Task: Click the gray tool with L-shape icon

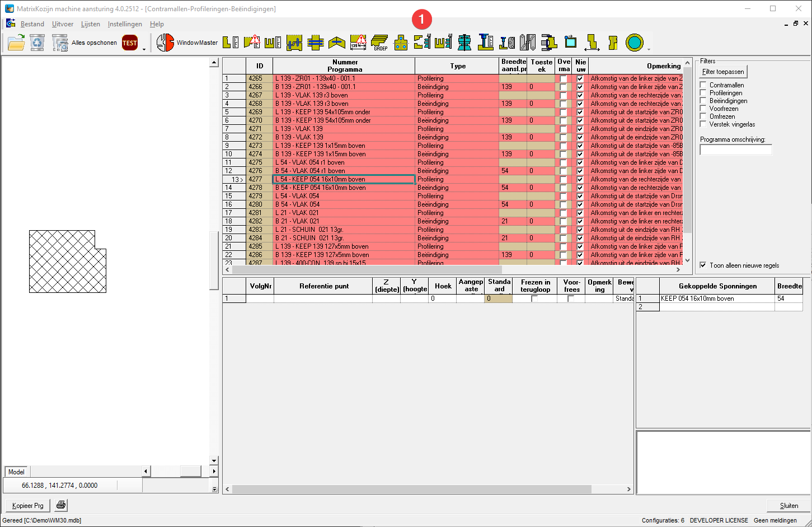Action: coord(507,43)
